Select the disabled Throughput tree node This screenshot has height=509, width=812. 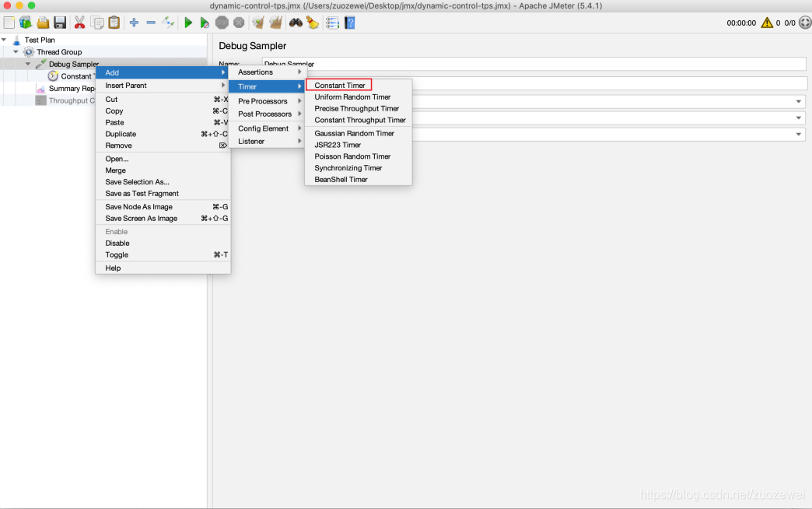[72, 100]
